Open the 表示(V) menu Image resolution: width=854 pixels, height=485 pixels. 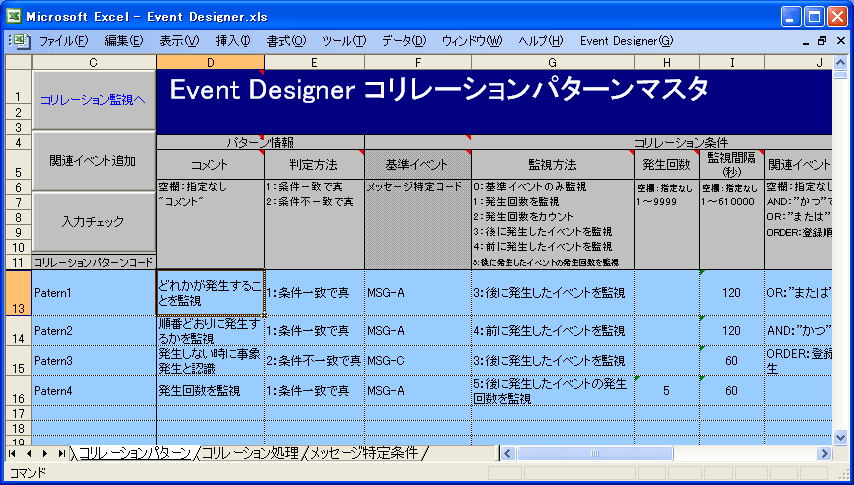coord(179,41)
